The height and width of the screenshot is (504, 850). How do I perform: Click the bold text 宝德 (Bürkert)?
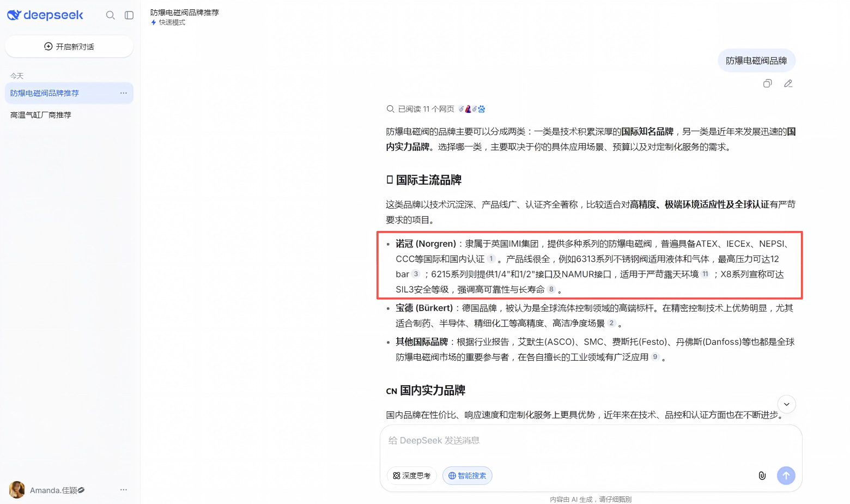point(424,308)
